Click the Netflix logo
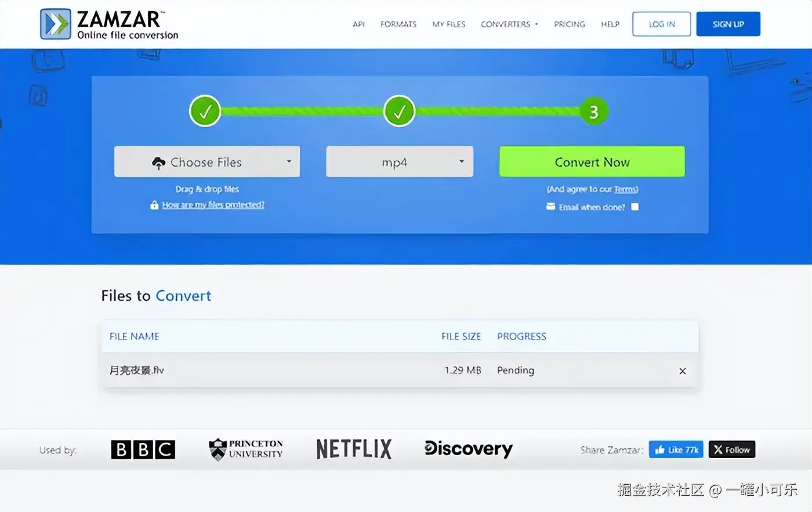The height and width of the screenshot is (512, 812). (x=354, y=449)
